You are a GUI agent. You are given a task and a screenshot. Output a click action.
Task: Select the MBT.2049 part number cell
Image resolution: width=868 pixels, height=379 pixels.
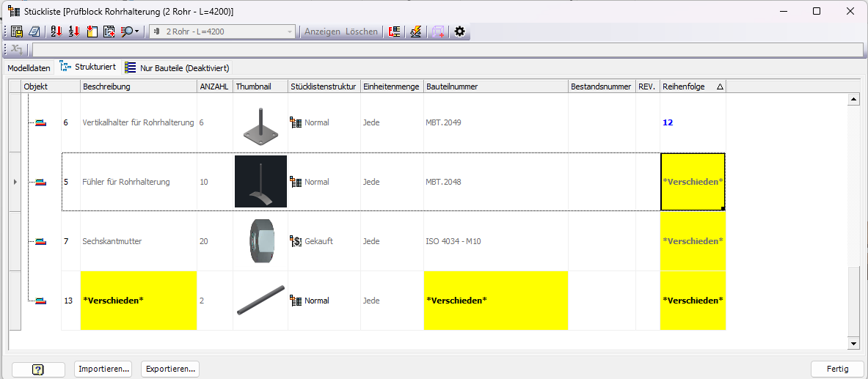pyautogui.click(x=495, y=123)
